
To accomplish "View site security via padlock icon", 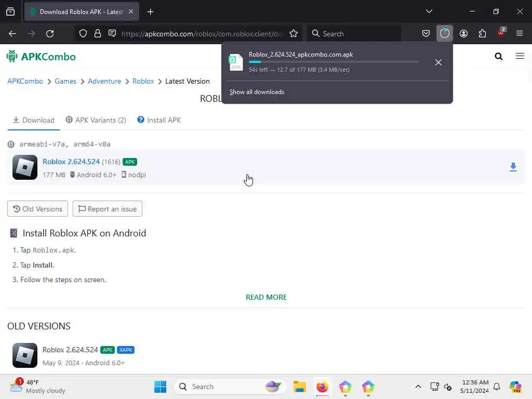I will coord(98,34).
